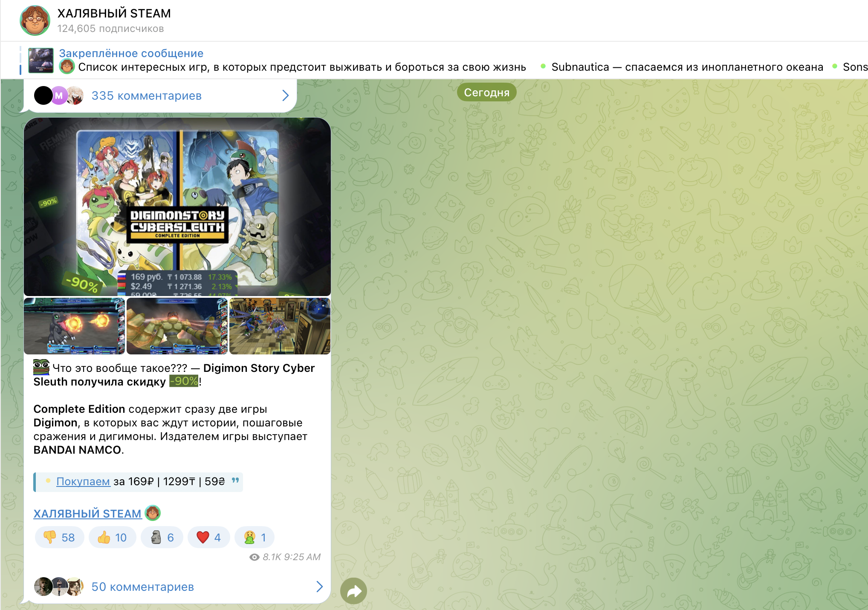Open the ХАЛЯВНЫЙ STEAM channel avatar
This screenshot has height=610, width=868.
[35, 20]
